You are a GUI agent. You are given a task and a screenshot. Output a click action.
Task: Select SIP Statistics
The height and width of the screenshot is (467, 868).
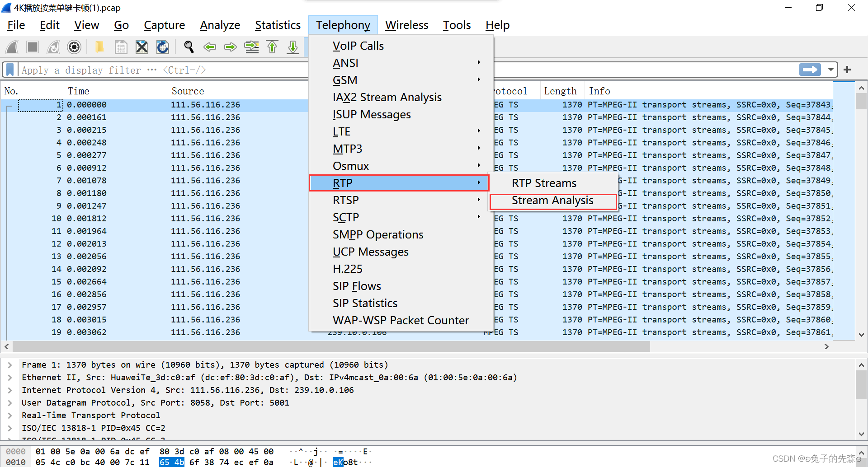click(x=401, y=303)
